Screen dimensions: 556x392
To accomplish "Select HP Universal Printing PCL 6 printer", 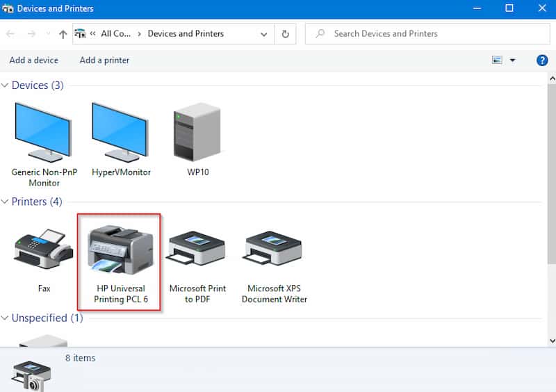I will tap(120, 251).
